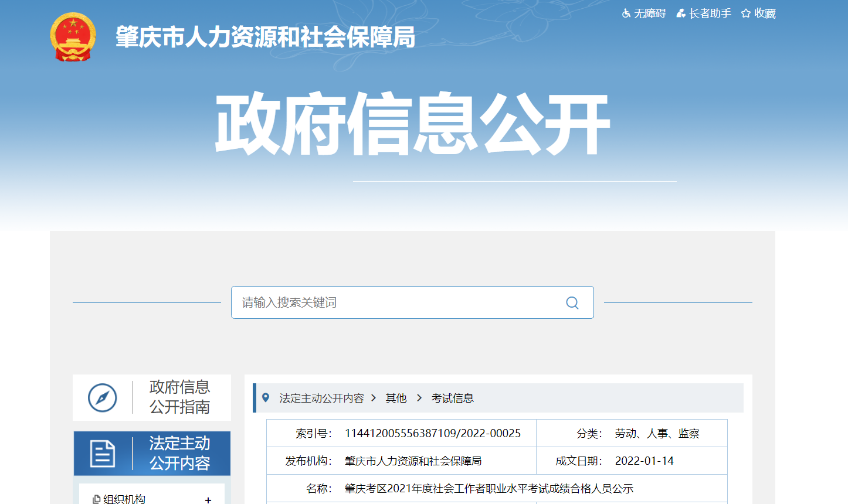Viewport: 848px width, 504px height.
Task: Open 考试信息 breadcrumb link
Action: [452, 399]
